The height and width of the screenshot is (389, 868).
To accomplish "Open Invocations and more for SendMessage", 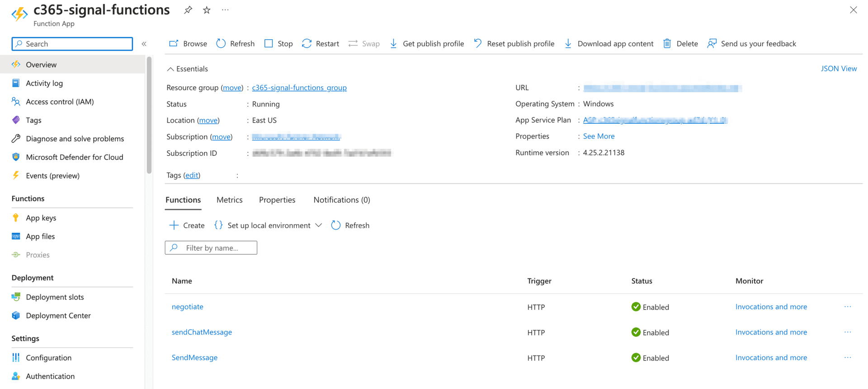I will pos(771,357).
